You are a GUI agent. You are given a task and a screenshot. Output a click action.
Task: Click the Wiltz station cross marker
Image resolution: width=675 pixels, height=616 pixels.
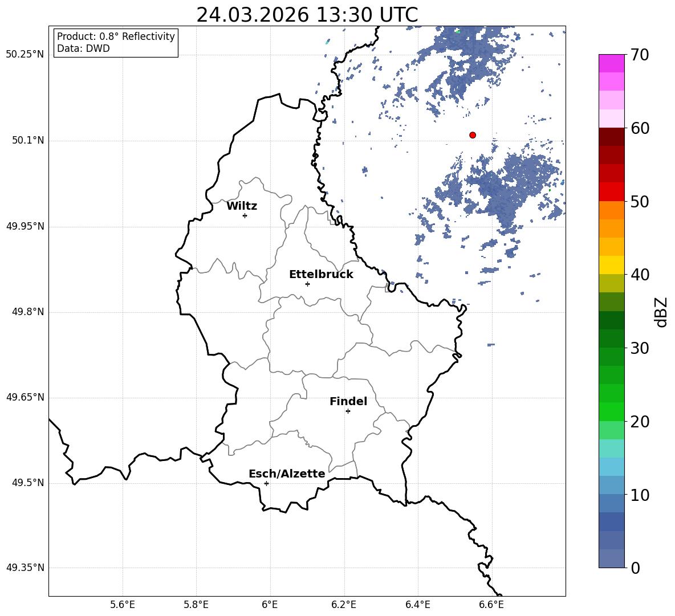245,215
